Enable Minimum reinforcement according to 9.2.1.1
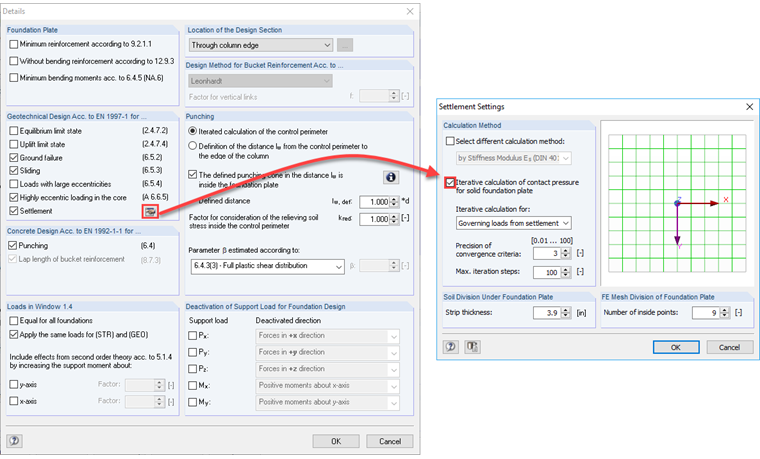 (x=14, y=44)
